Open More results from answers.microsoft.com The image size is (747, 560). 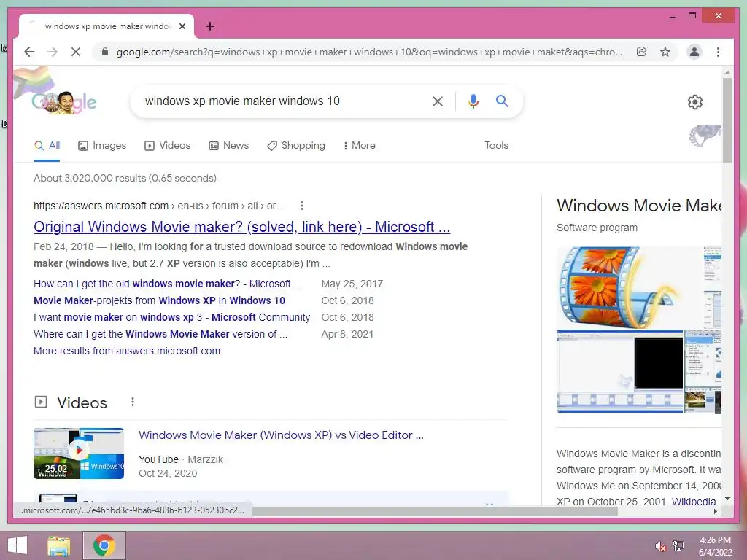[127, 351]
